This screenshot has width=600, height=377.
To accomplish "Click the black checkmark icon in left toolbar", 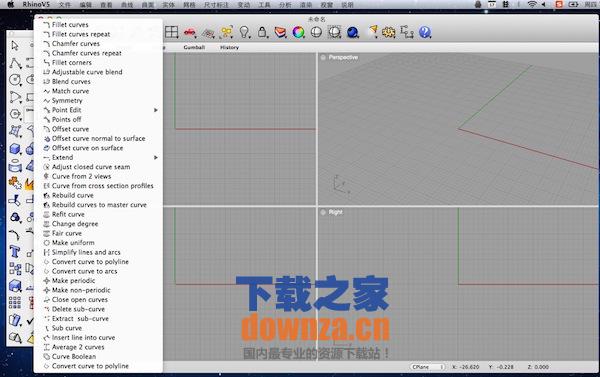I will click(30, 320).
